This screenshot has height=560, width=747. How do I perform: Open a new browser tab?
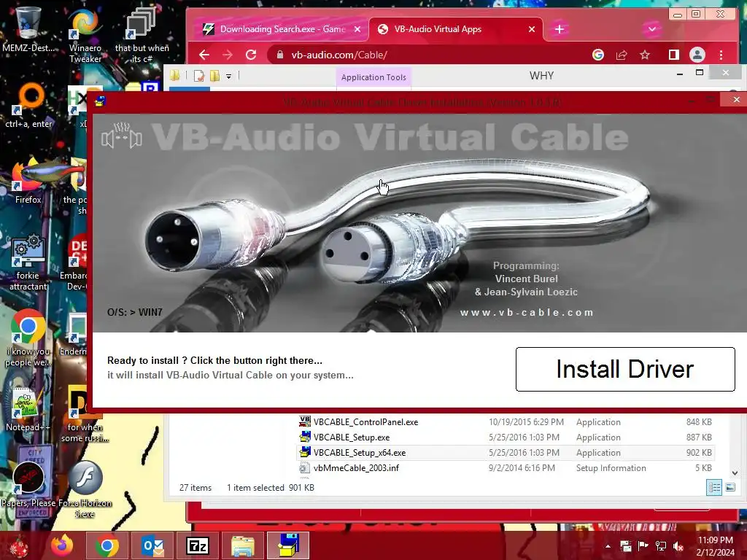(560, 29)
